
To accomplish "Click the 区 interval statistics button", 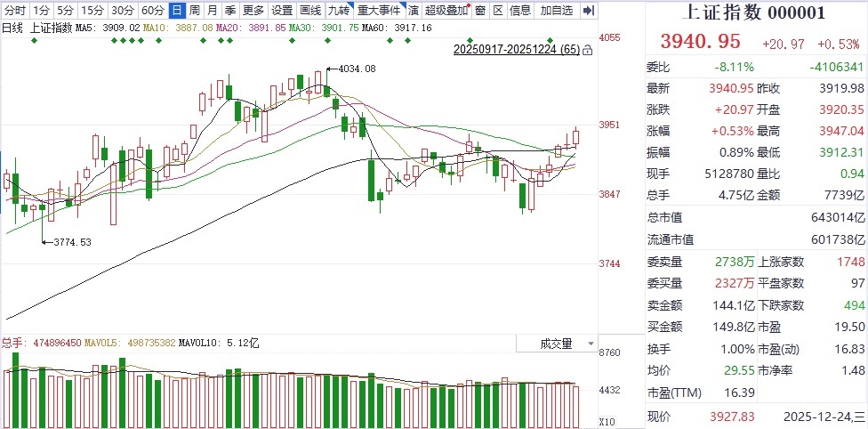I will 498,11.
